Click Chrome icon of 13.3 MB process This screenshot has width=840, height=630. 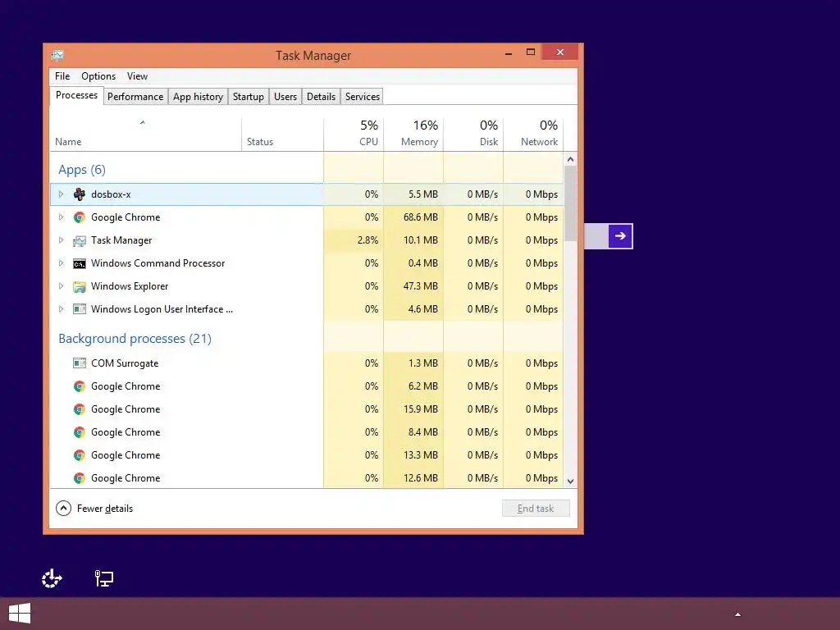(x=80, y=455)
